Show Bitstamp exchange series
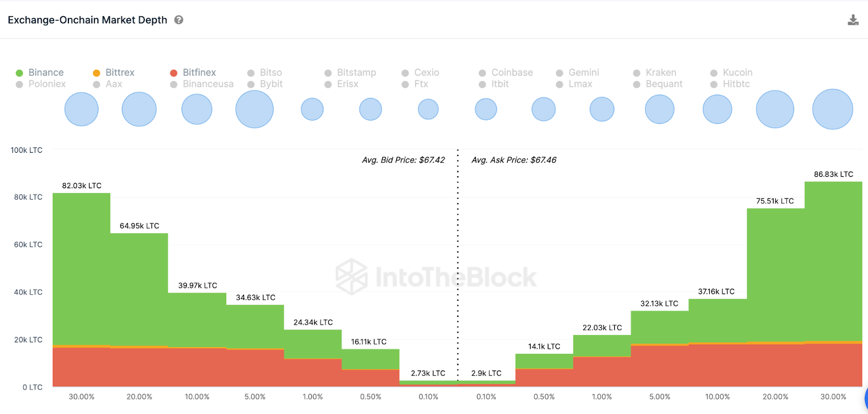The height and width of the screenshot is (414, 868). 350,73
